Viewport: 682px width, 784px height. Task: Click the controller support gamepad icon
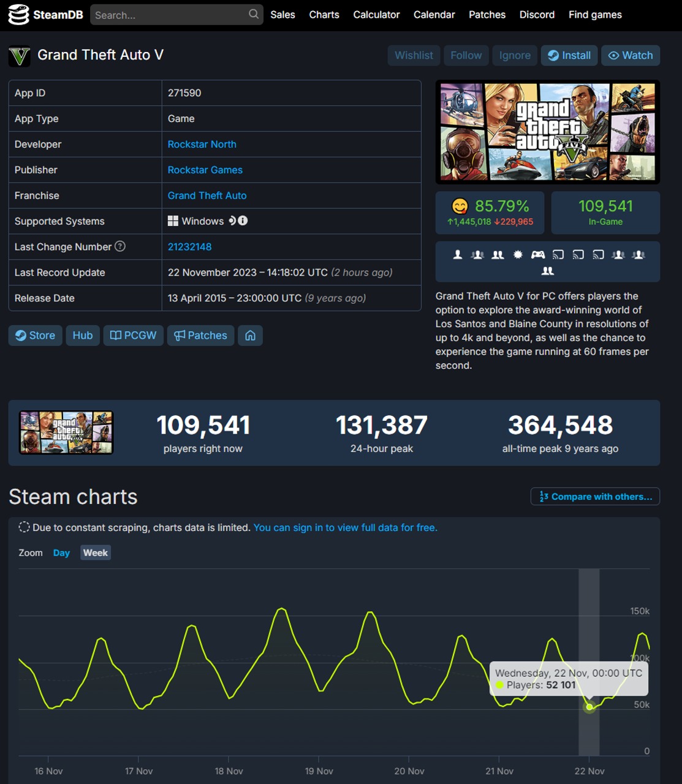tap(538, 255)
